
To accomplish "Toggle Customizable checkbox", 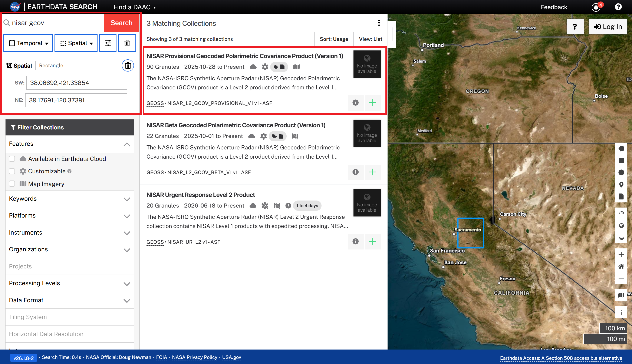I will point(12,171).
